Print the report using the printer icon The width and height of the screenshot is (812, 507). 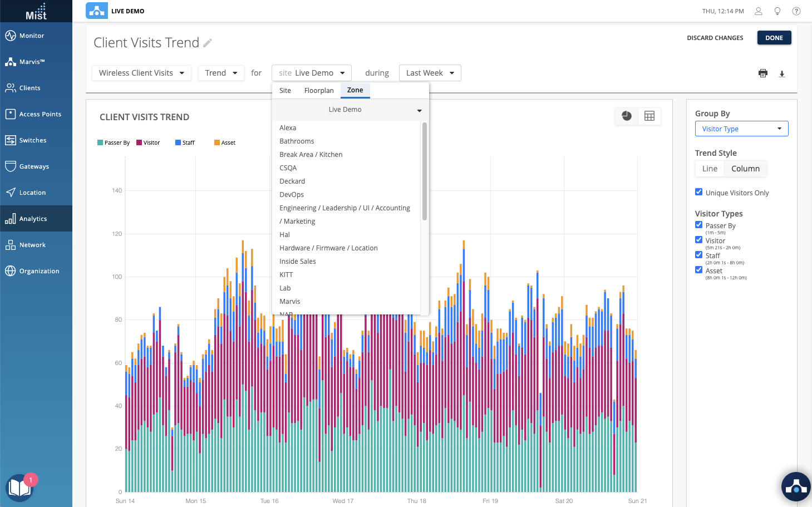pos(762,73)
